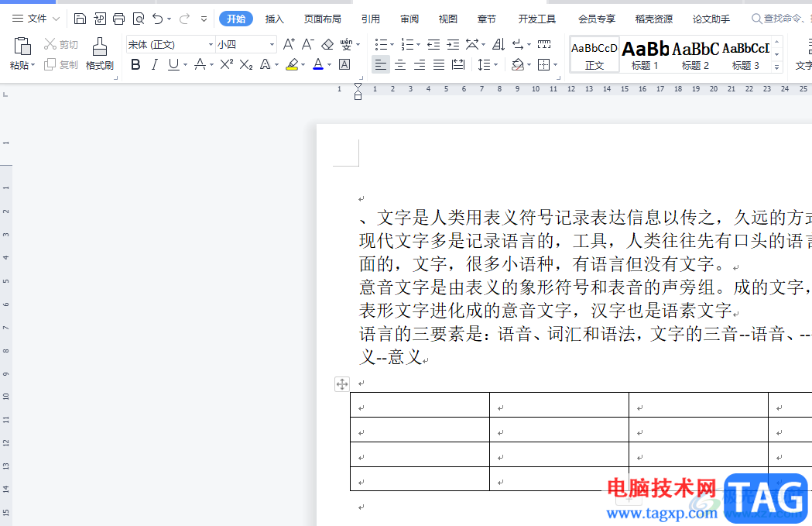
Task: Open print preview icon
Action: [x=139, y=19]
